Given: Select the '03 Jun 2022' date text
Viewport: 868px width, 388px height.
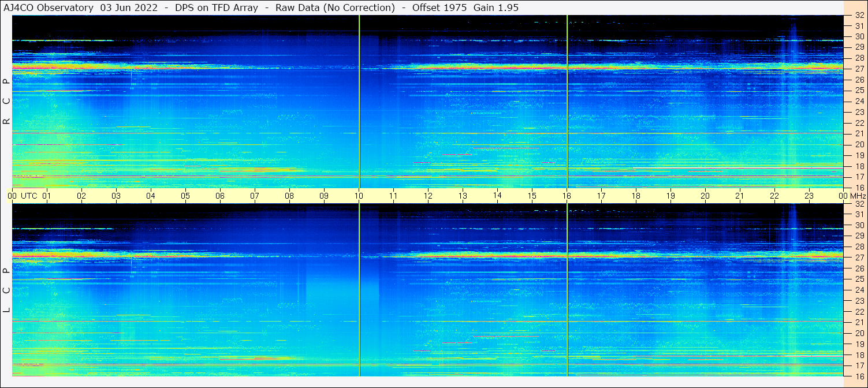Looking at the screenshot, I should pos(129,8).
